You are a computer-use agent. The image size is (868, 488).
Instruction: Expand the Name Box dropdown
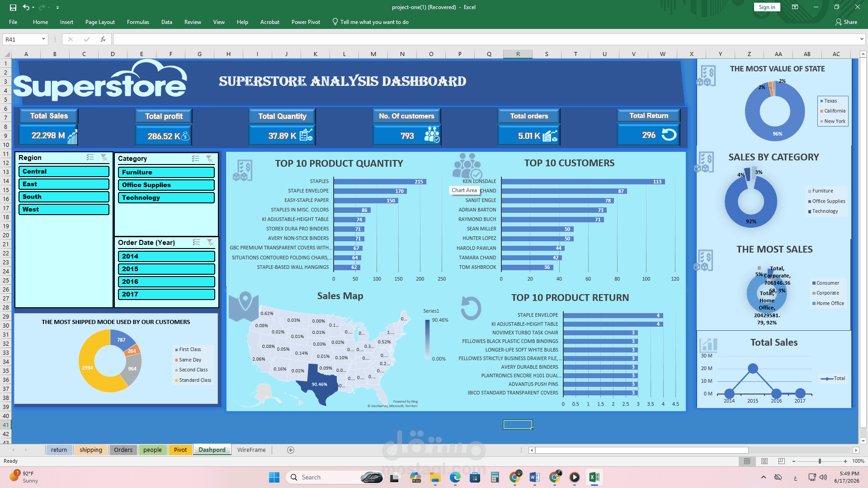click(x=43, y=39)
